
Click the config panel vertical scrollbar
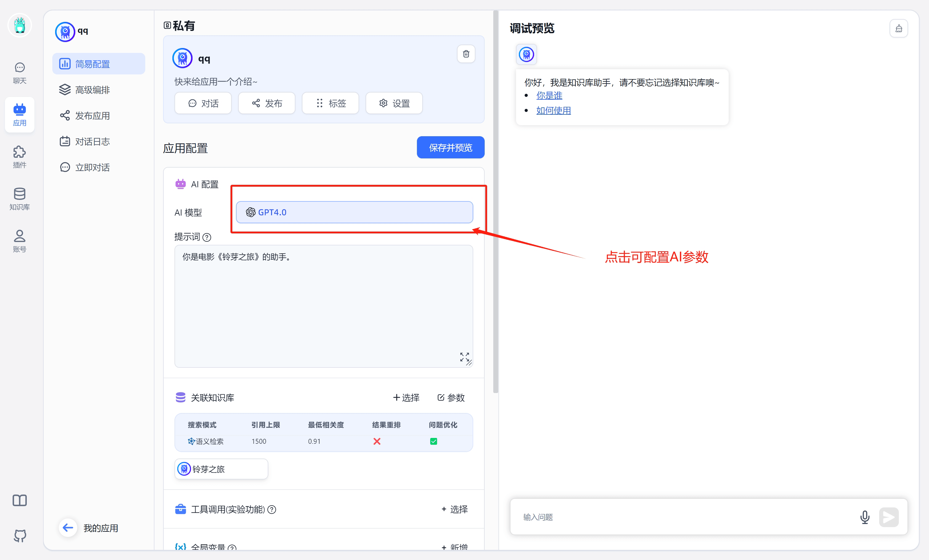(x=495, y=202)
